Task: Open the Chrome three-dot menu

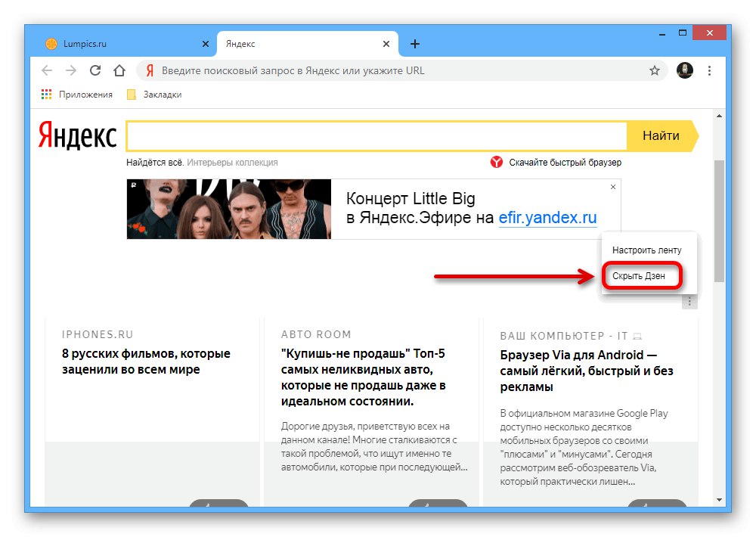Action: point(709,70)
